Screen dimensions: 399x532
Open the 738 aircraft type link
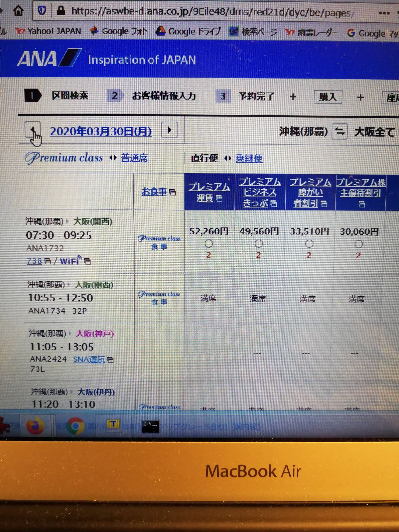click(x=34, y=261)
